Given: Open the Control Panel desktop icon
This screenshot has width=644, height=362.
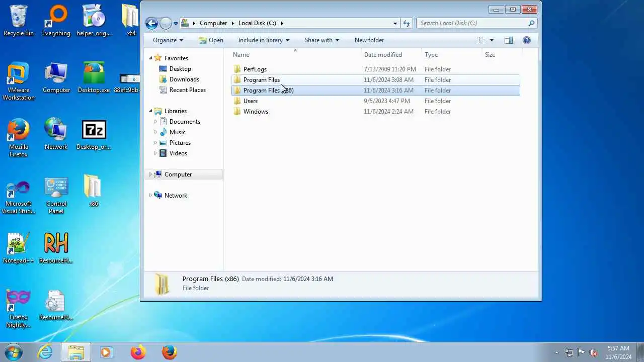Looking at the screenshot, I should pyautogui.click(x=56, y=196).
